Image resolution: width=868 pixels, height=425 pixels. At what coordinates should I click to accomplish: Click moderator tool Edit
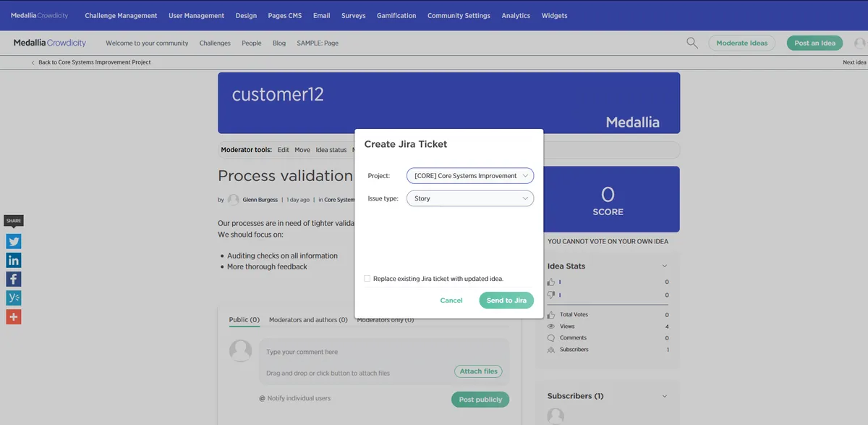pyautogui.click(x=283, y=150)
